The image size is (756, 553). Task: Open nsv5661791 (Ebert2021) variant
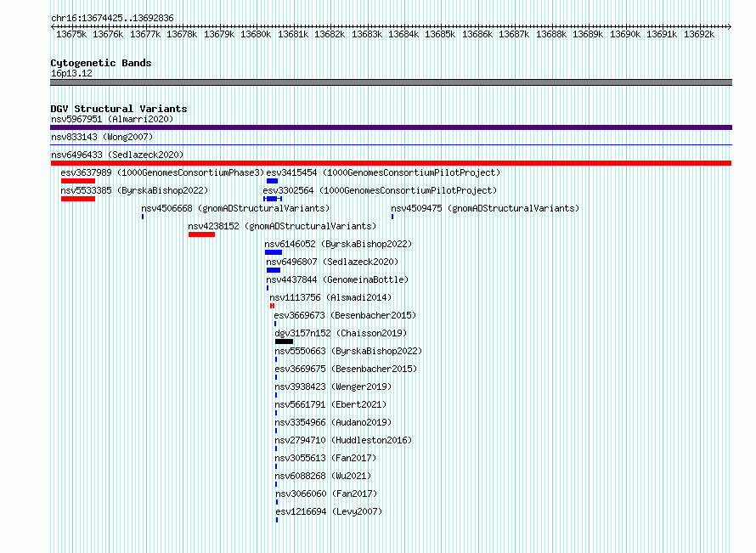click(330, 404)
